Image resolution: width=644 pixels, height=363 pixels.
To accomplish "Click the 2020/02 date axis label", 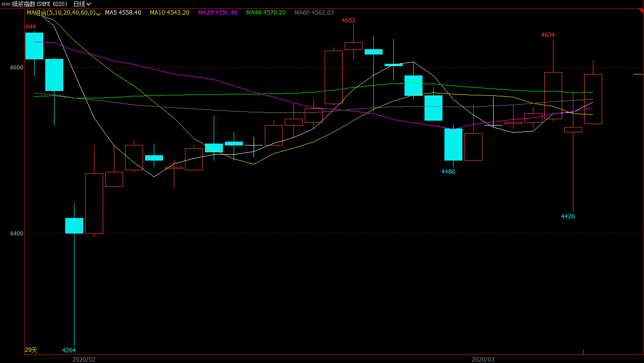I will pyautogui.click(x=84, y=359).
